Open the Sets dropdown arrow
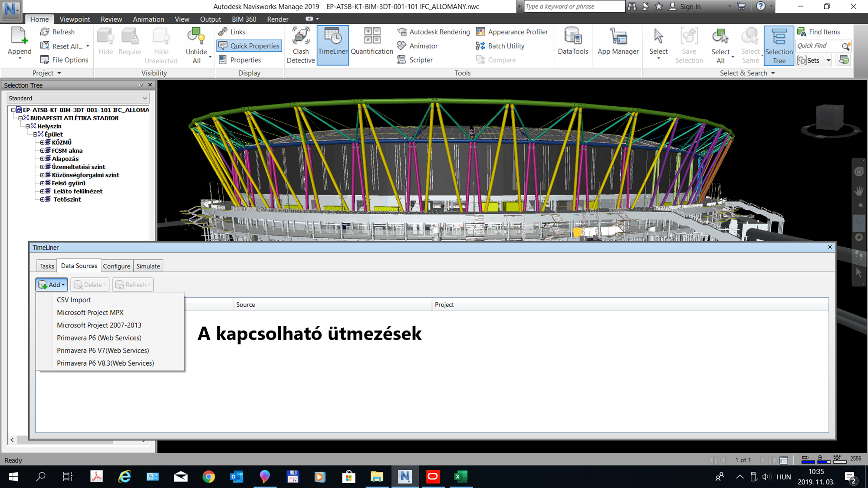This screenshot has width=868, height=488. click(829, 60)
